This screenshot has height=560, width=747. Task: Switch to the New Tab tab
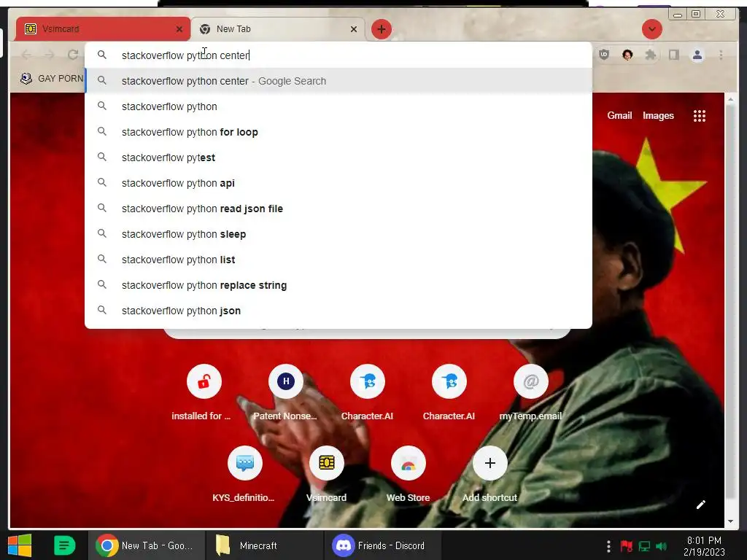coord(278,29)
